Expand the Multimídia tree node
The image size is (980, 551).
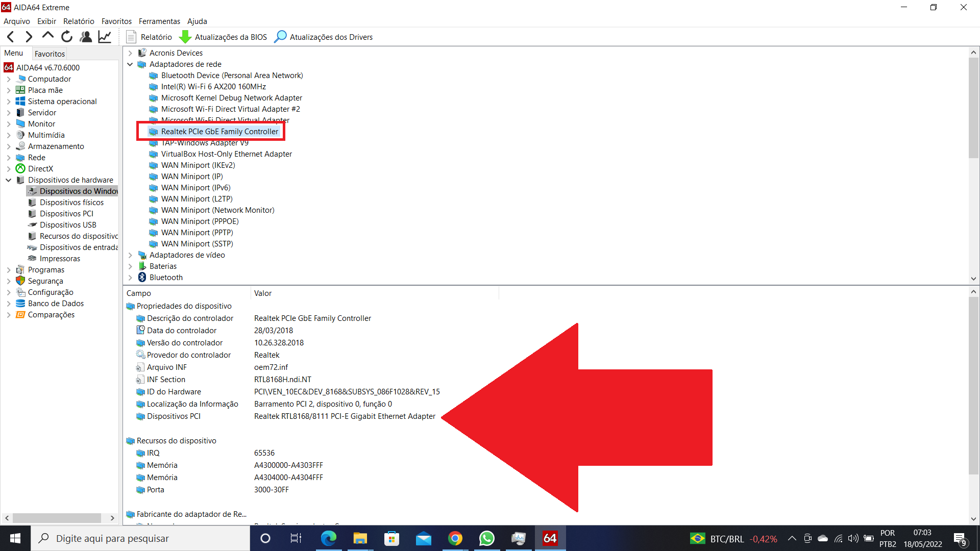(x=9, y=135)
